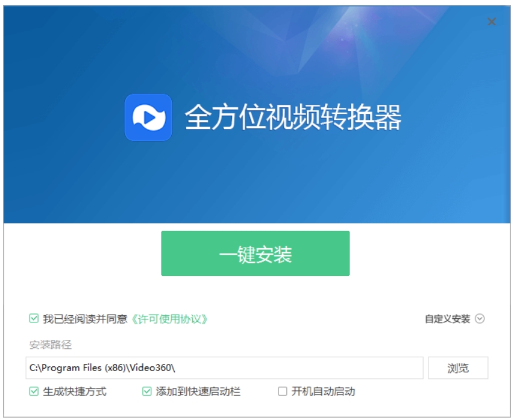Image resolution: width=514 pixels, height=420 pixels.
Task: Click the 开机自动启动 label text
Action: pyautogui.click(x=324, y=392)
